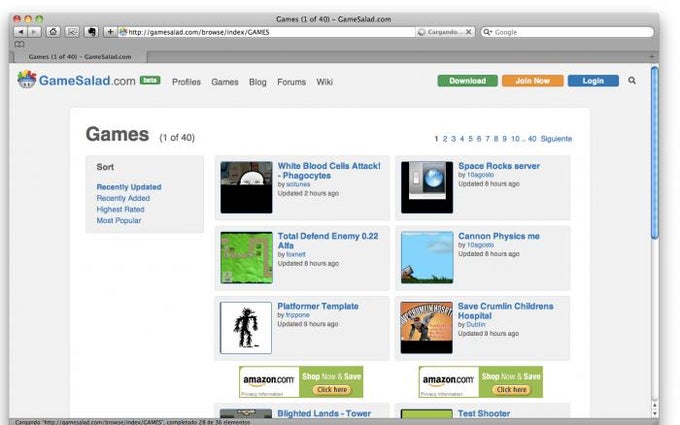Click the left Amazon Shop Now banner
This screenshot has height=425, width=680.
[x=301, y=382]
